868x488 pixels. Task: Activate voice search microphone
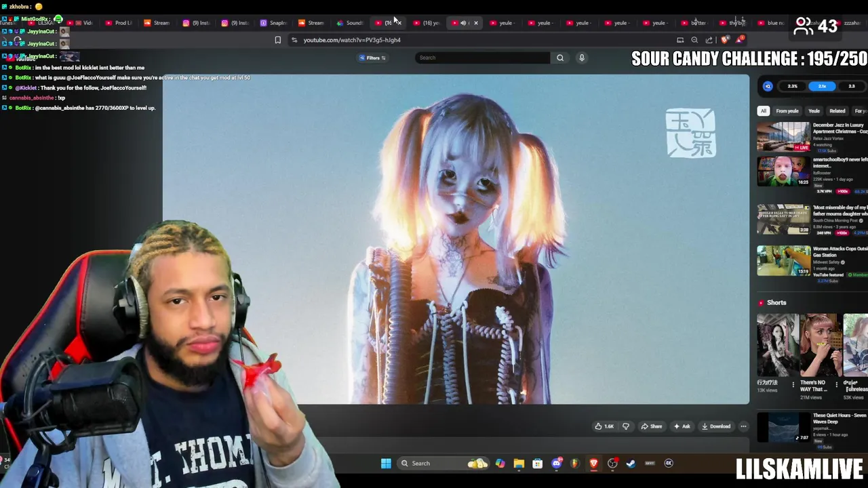[x=581, y=58]
